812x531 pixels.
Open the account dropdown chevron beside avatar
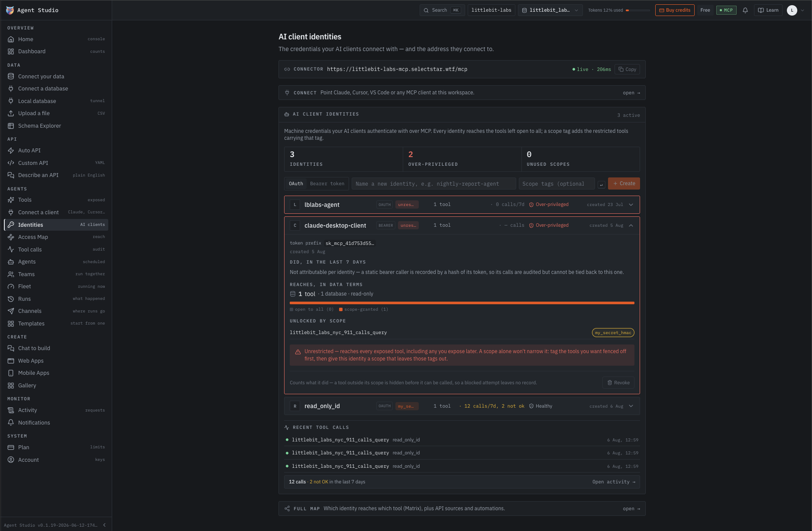click(802, 10)
